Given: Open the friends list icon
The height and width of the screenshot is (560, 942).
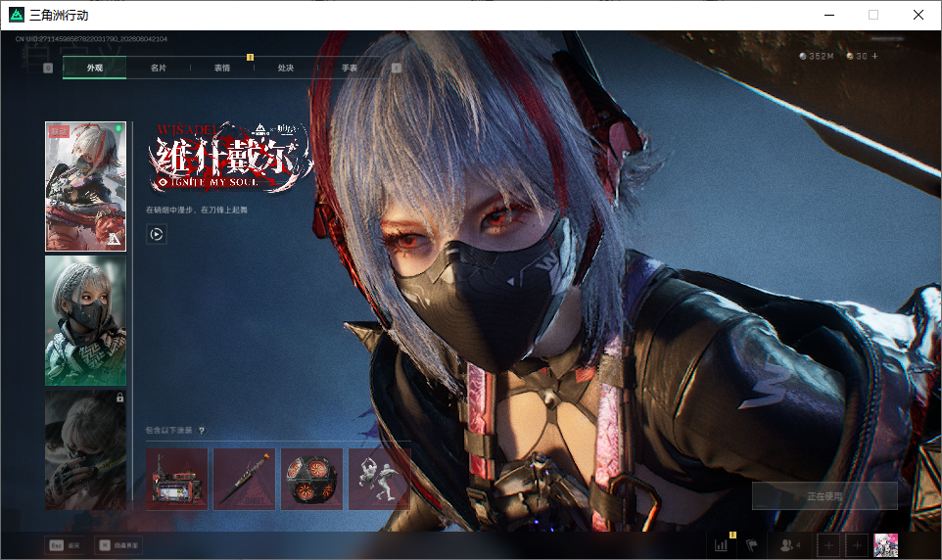Looking at the screenshot, I should (x=789, y=545).
